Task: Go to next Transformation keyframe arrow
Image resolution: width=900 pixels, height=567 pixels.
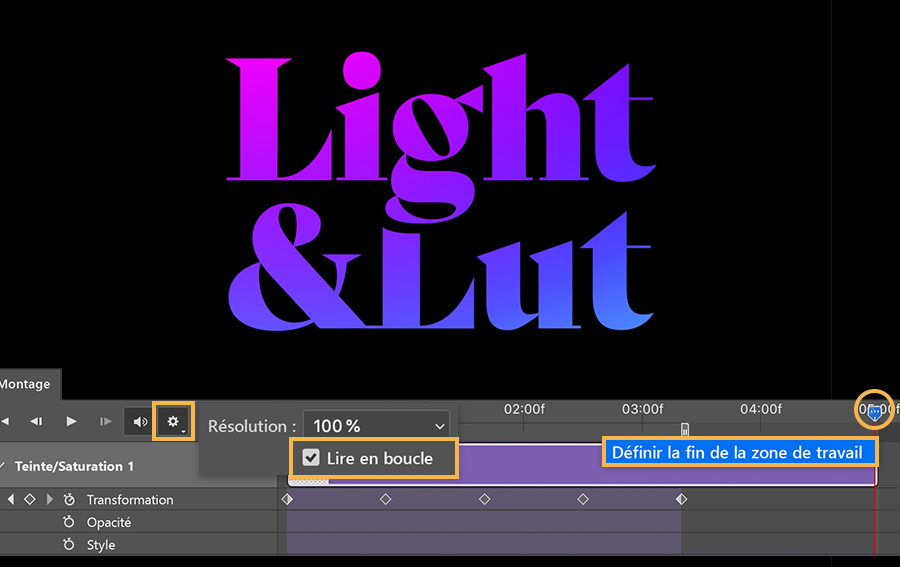Action: click(49, 499)
